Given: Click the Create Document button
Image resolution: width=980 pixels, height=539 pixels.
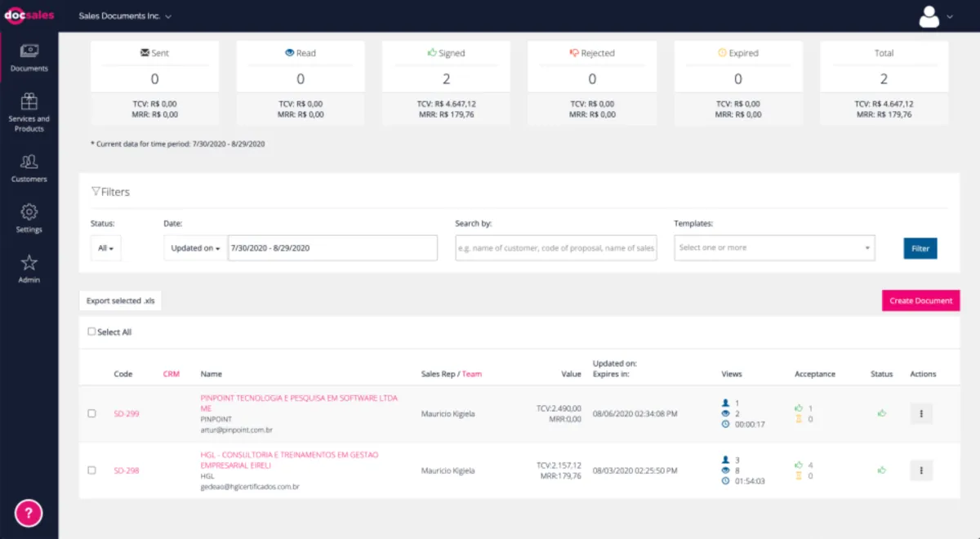Looking at the screenshot, I should click(920, 301).
